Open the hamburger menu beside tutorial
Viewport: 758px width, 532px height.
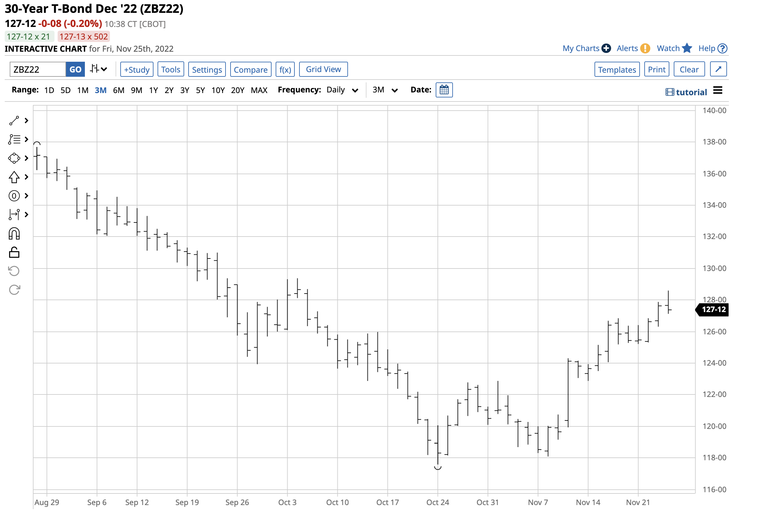click(x=718, y=91)
